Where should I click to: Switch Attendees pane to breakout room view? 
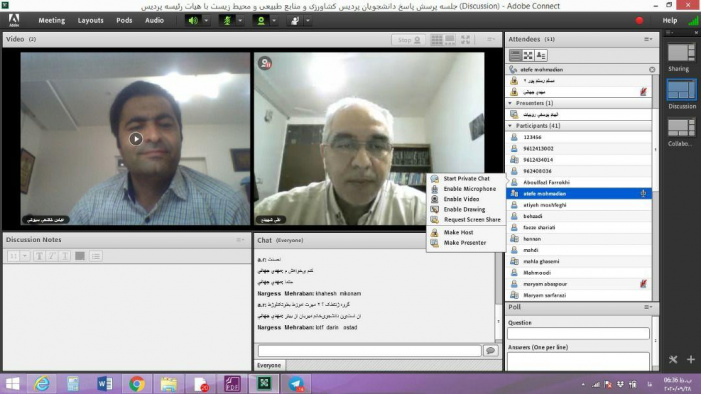(528, 55)
